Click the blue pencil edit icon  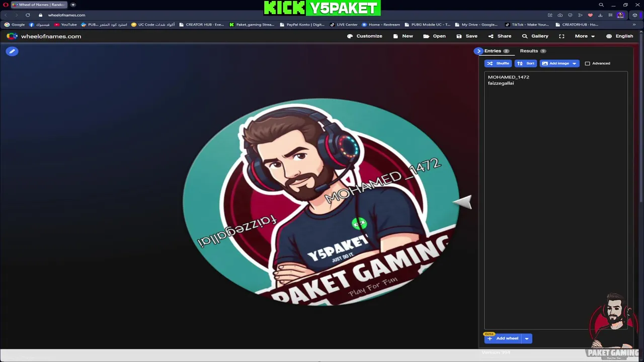click(x=12, y=51)
